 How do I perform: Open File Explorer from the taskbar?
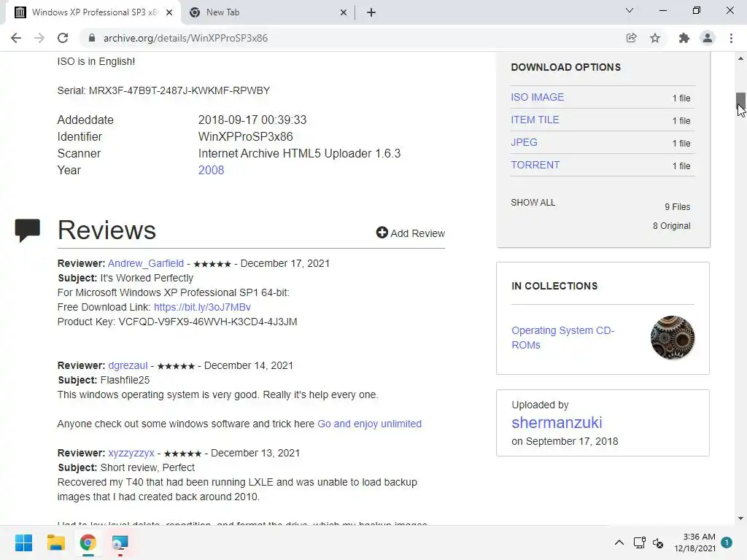[x=55, y=542]
